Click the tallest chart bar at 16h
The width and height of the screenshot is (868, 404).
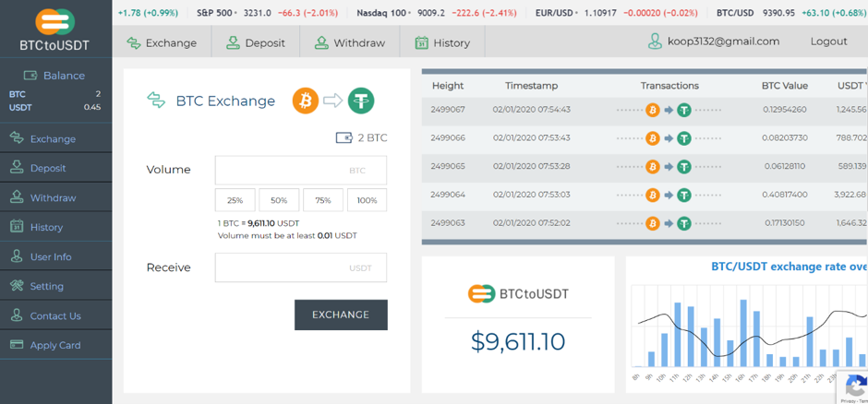pyautogui.click(x=743, y=333)
